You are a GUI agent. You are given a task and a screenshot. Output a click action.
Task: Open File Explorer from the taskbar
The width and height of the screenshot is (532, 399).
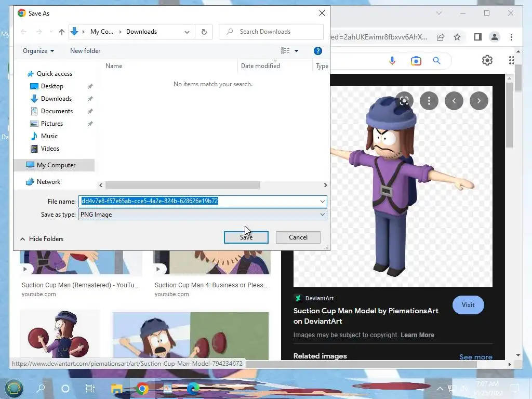(116, 389)
